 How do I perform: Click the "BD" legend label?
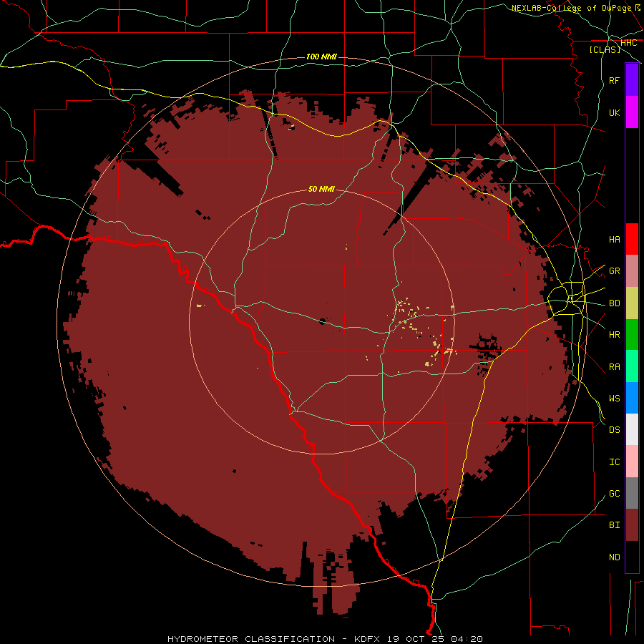pos(614,303)
